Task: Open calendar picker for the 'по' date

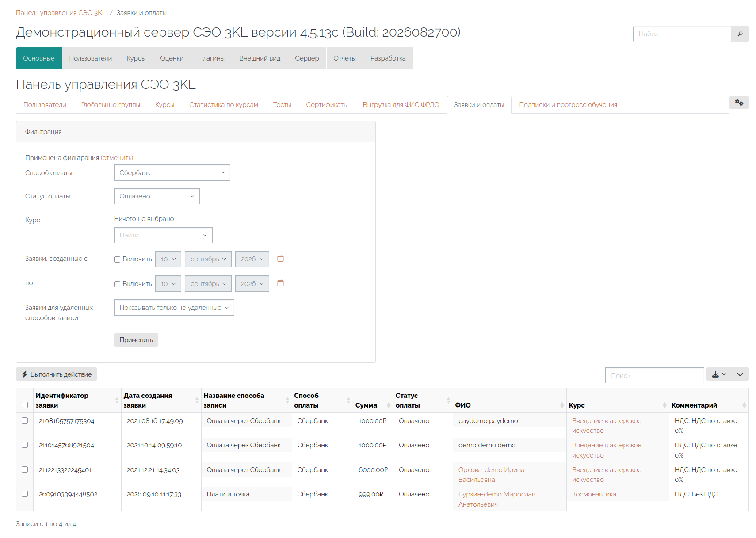Action: click(280, 283)
